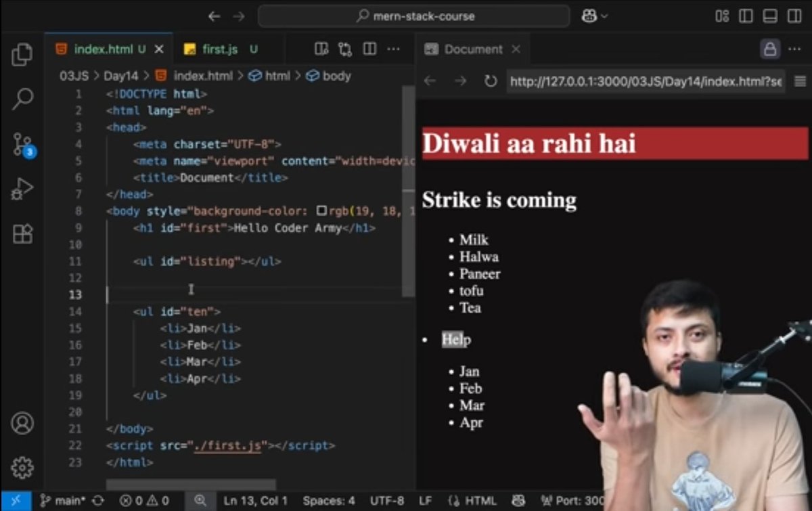
Task: Click the preview URL address field
Action: coord(646,81)
